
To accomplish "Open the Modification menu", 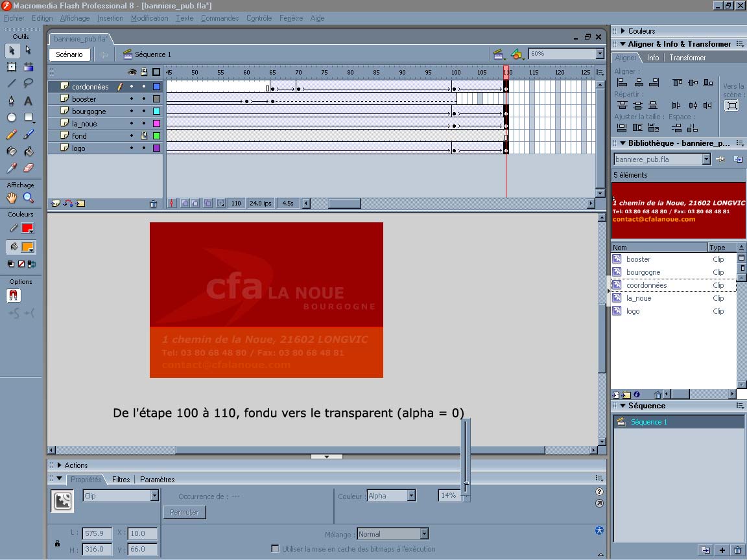I will point(150,18).
